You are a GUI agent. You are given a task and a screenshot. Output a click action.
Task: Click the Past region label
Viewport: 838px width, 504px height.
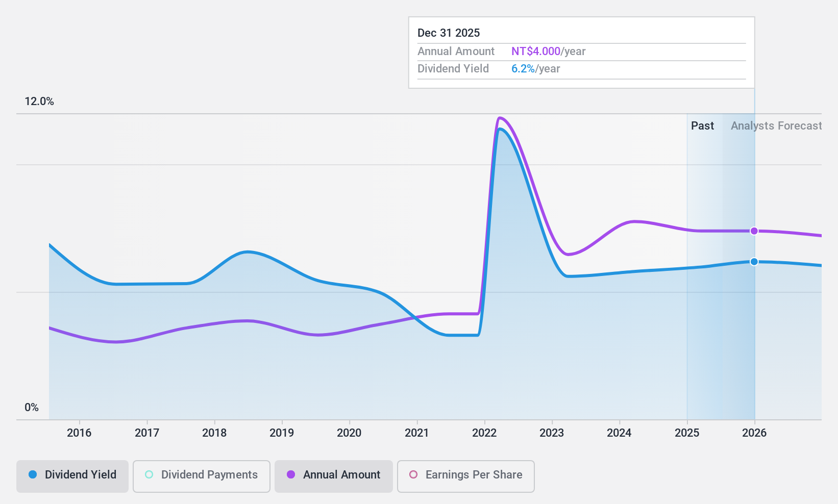[x=702, y=126]
